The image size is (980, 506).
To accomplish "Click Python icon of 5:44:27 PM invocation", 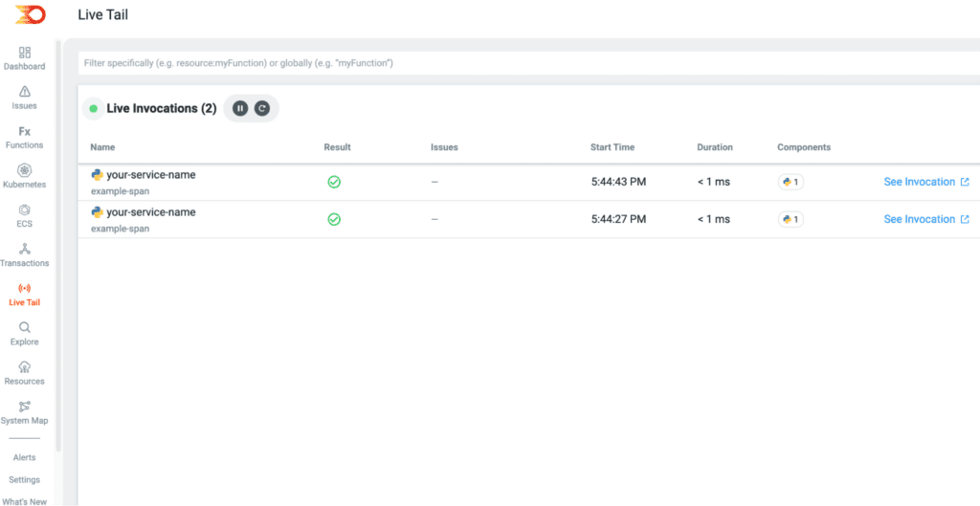I will pos(97,212).
